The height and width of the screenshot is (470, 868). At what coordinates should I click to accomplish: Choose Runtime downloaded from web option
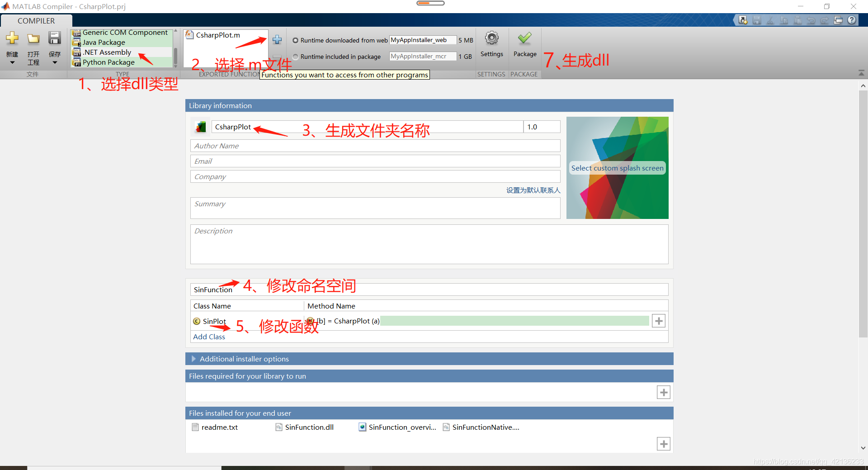[295, 40]
